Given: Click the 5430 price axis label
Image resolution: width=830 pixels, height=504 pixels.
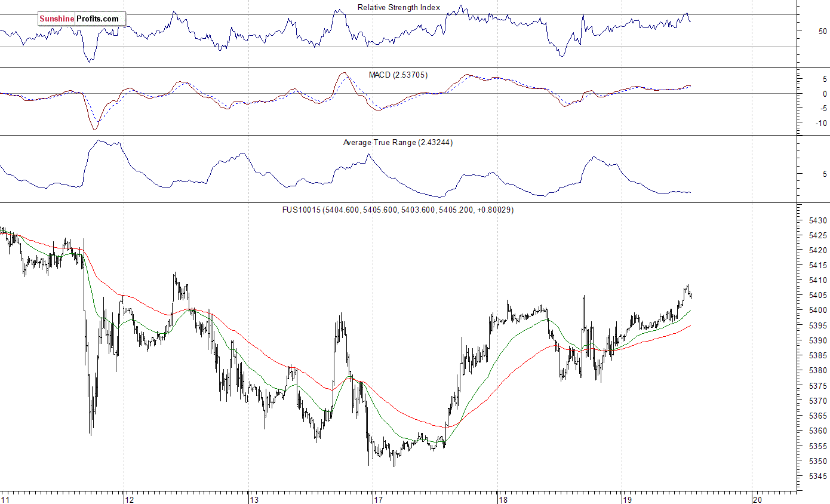Looking at the screenshot, I should tap(817, 220).
